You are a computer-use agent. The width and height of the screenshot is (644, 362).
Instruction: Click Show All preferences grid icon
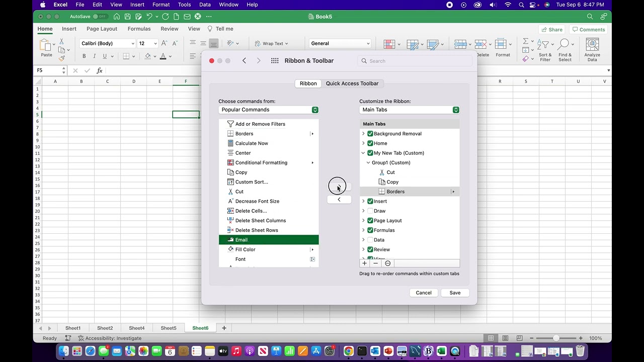coord(275,61)
